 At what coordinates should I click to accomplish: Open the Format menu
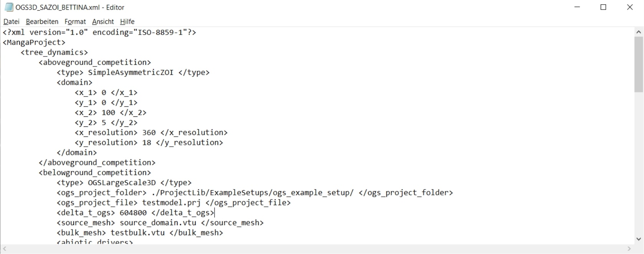75,22
